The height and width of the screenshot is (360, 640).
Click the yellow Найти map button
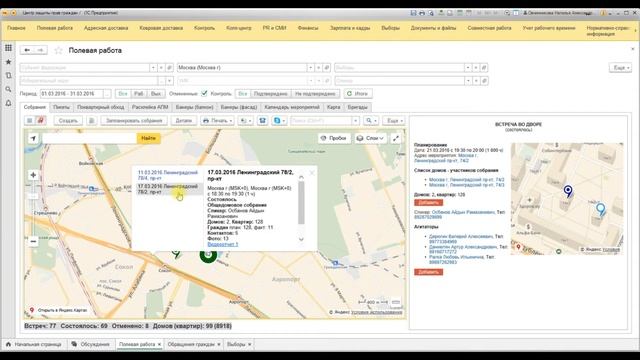[x=148, y=138]
